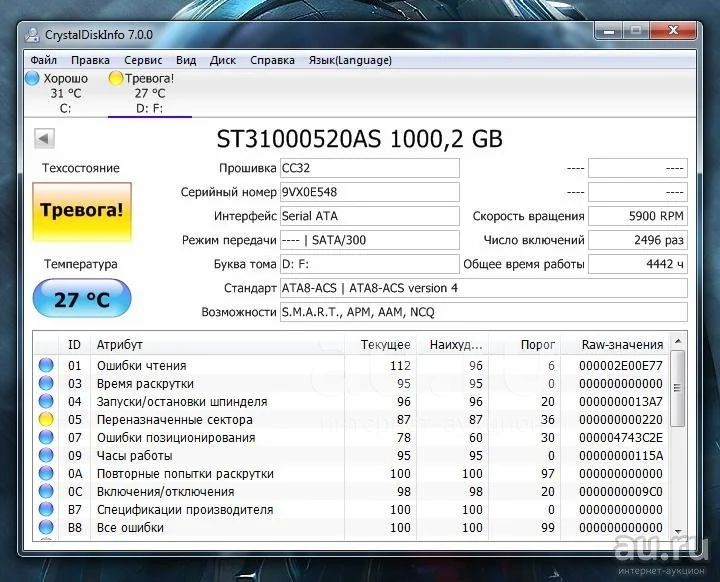Click the Raw-значения column header
The image size is (720, 582).
[615, 345]
